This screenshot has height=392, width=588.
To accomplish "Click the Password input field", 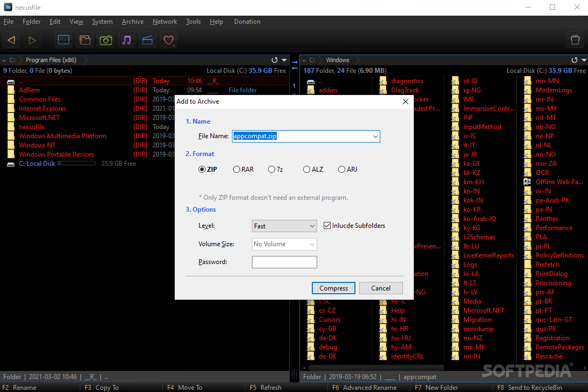I will point(284,262).
